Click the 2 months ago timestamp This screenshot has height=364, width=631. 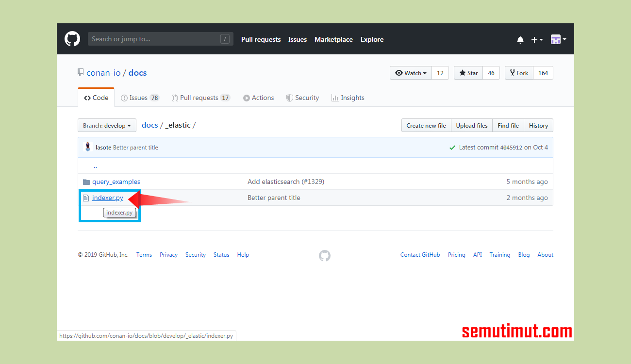527,198
